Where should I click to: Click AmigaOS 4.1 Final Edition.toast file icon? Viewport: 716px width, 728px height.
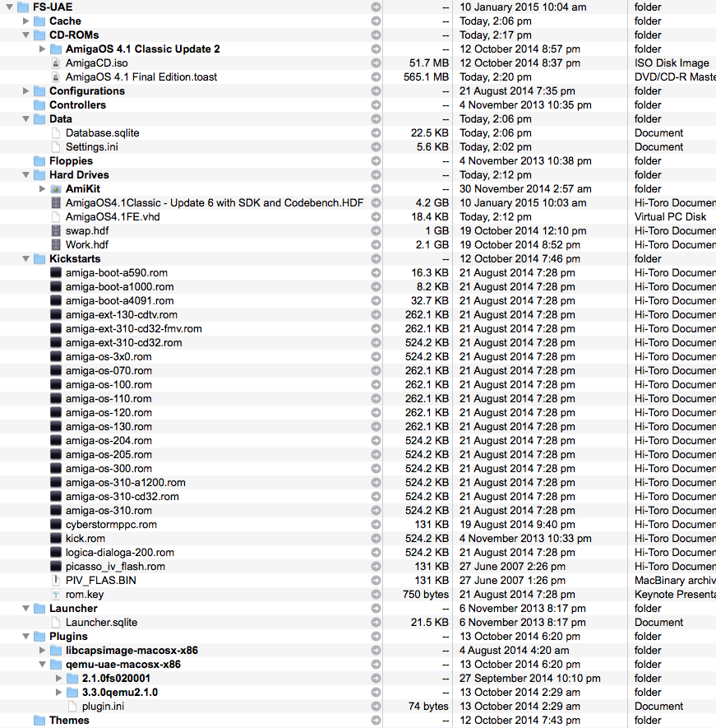(56, 77)
